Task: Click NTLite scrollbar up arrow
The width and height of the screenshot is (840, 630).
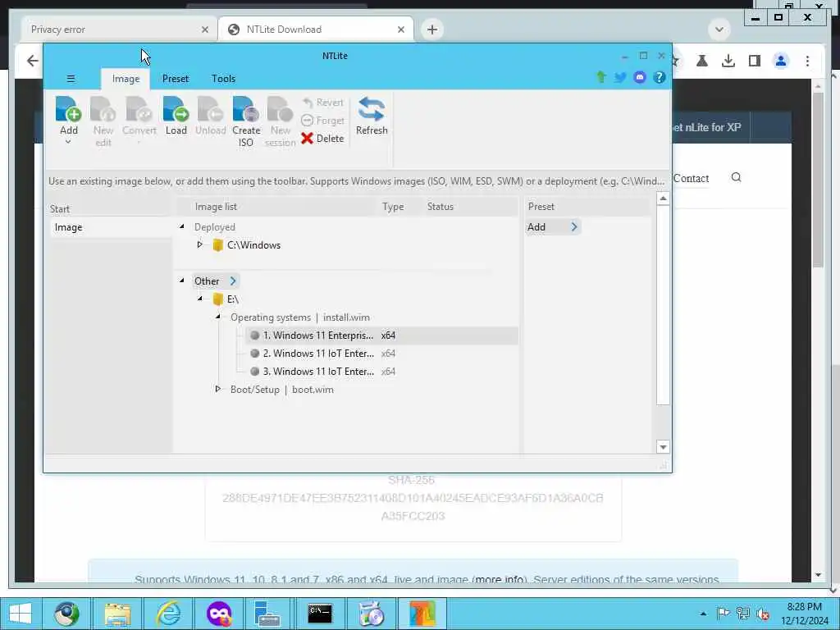Action: pos(663,199)
